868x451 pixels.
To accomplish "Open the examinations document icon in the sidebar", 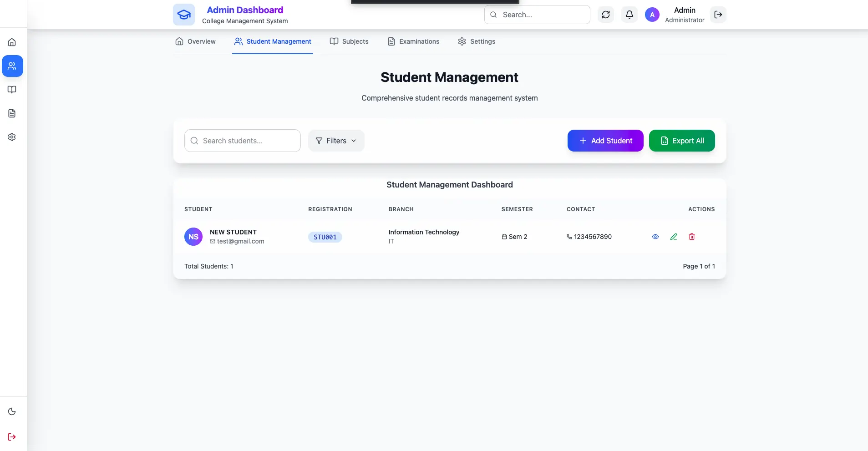I will 12,113.
